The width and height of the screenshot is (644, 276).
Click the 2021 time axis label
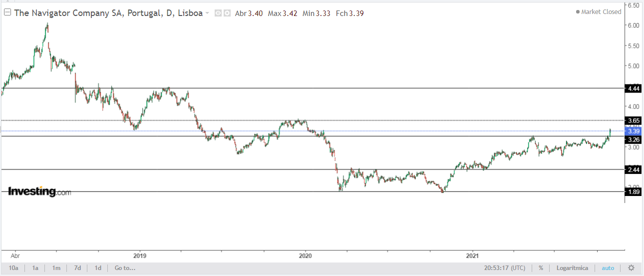[472, 255]
